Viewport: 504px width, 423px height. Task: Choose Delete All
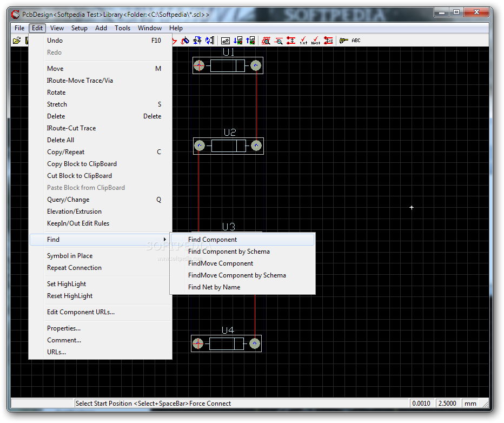point(101,140)
